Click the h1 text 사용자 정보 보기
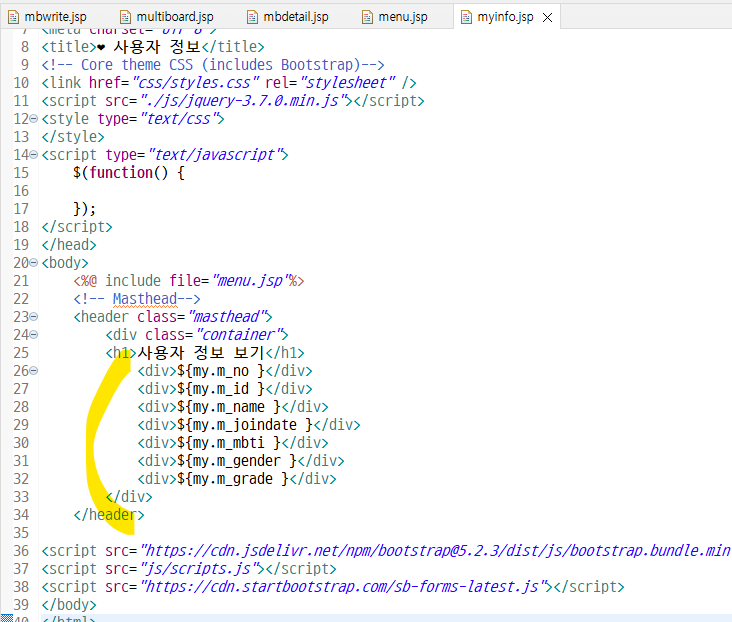Screen dimensions: 732x622 [x=201, y=353]
